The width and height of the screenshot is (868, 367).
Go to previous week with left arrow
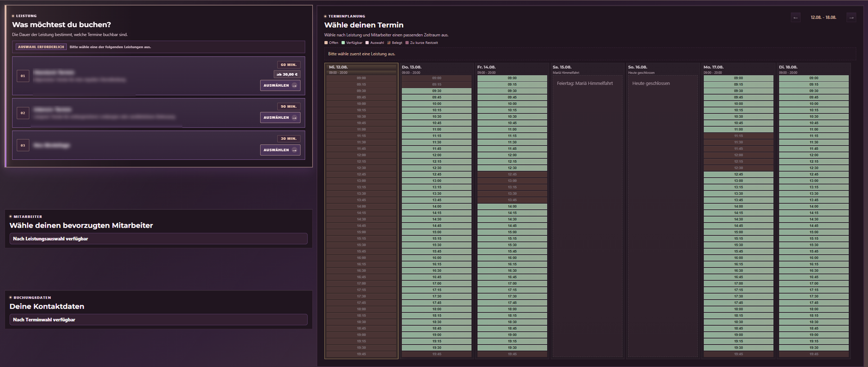click(x=795, y=17)
